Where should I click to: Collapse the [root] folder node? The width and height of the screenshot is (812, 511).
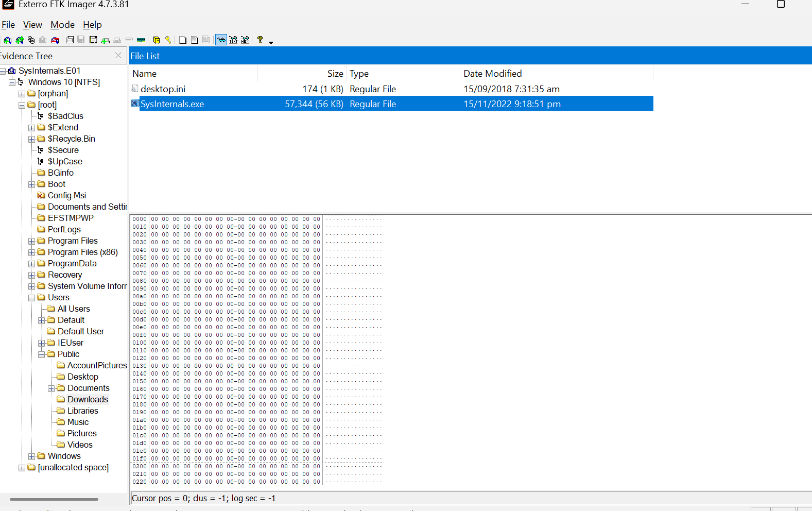coord(22,105)
